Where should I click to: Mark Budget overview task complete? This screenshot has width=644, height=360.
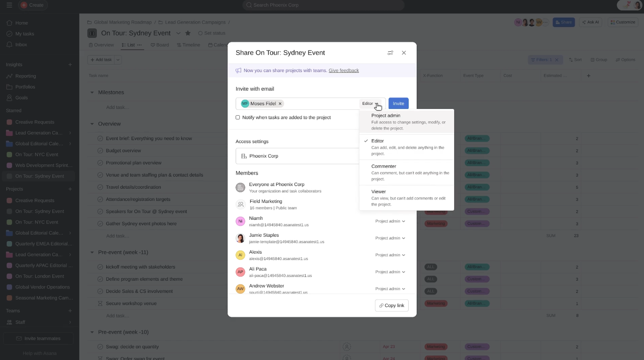[100, 150]
